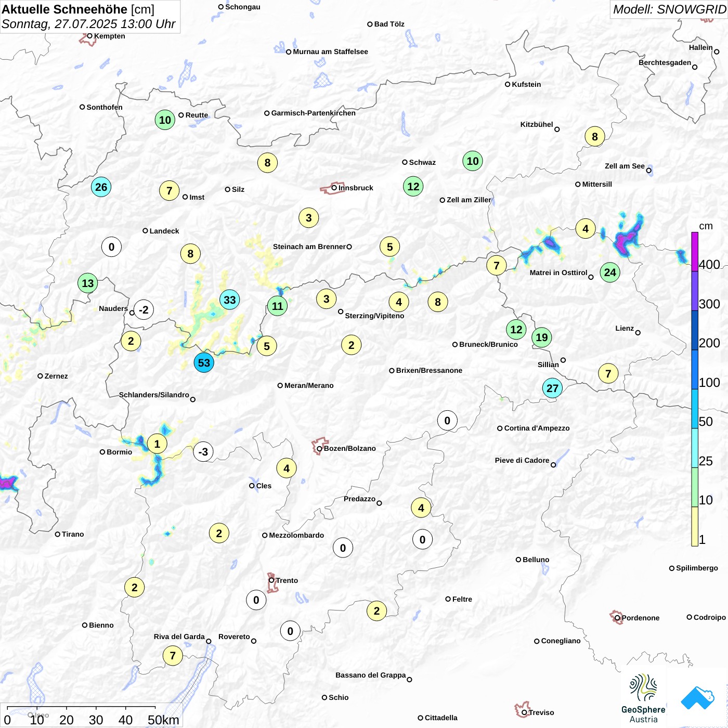Pick the magenta 400 cm legend color

point(695,252)
